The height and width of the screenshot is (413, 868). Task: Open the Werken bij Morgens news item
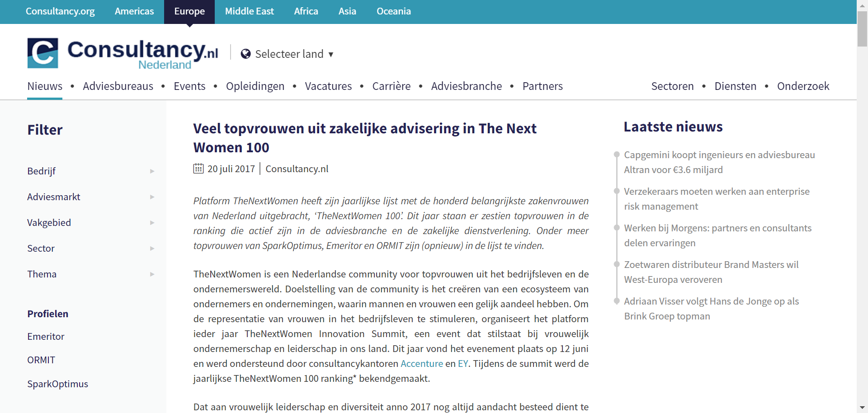(717, 235)
